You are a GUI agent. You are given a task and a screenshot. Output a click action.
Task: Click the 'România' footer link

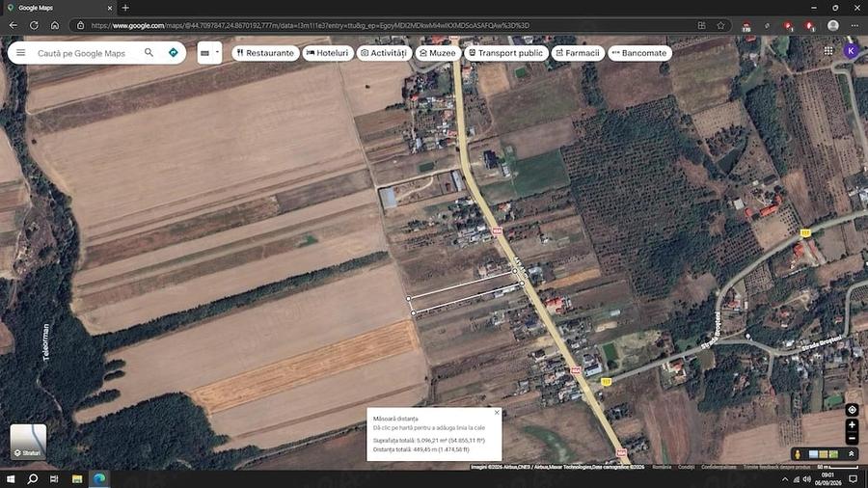[x=662, y=467]
